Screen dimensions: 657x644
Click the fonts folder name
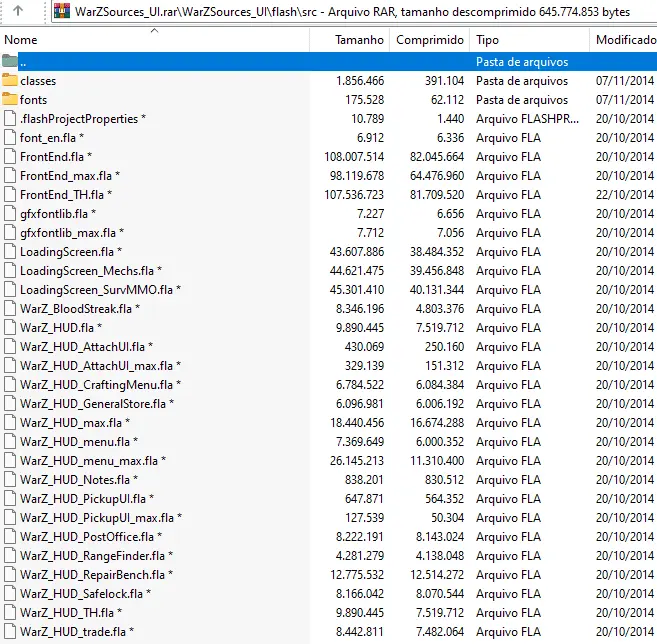[x=34, y=100]
